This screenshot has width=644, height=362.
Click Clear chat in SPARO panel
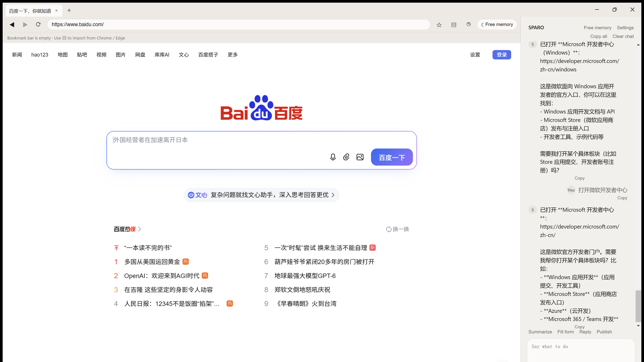point(623,37)
